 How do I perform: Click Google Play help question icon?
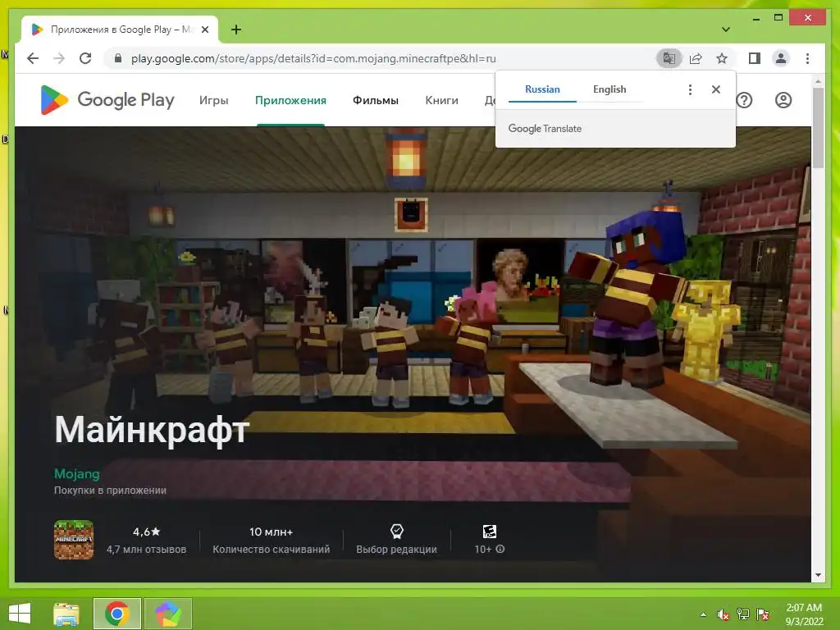[x=744, y=100]
